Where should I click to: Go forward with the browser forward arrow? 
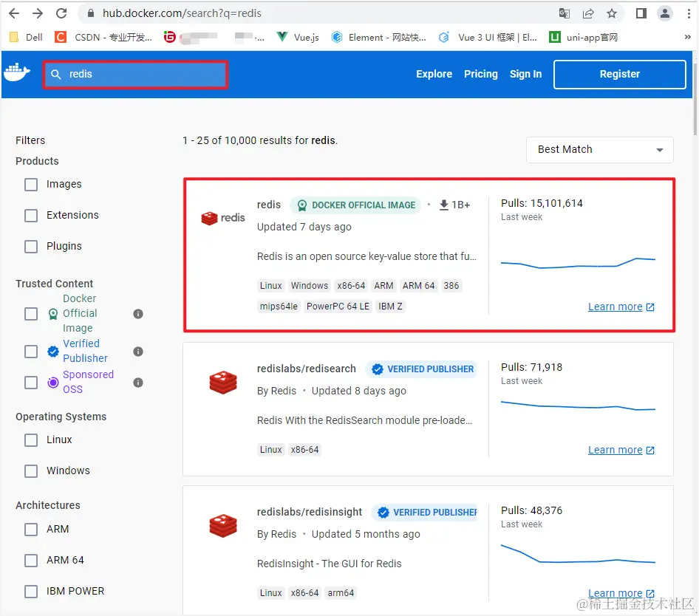[x=38, y=13]
